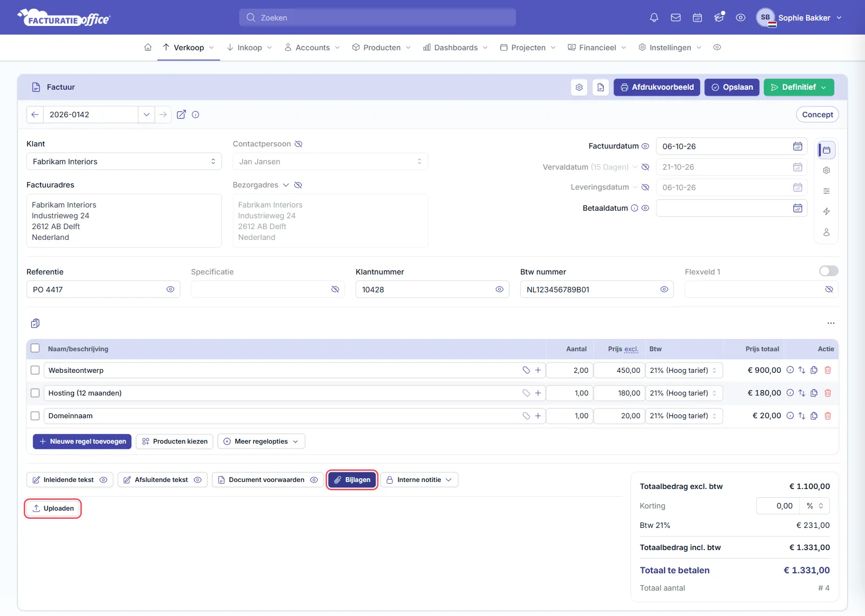Select all lines with header checkbox
Viewport: 865px width, 616px height.
coord(35,349)
